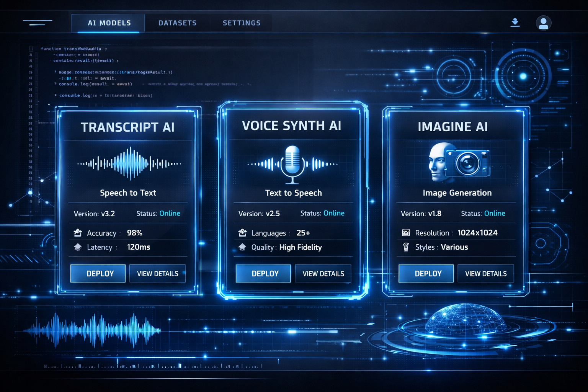Open the hamburger menu top left

(x=37, y=23)
